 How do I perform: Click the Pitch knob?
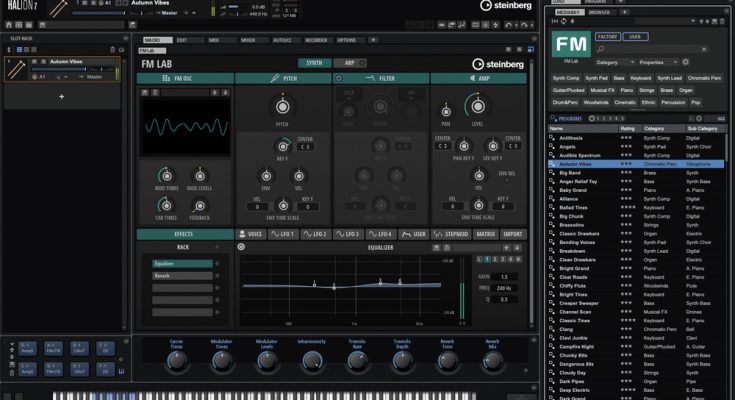[x=282, y=106]
